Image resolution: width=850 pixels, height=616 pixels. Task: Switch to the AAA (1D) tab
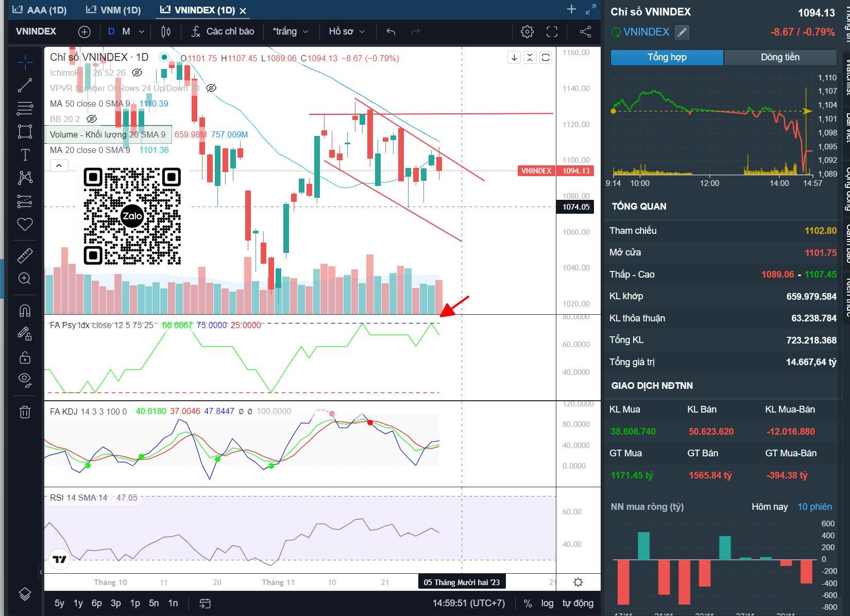(x=40, y=10)
